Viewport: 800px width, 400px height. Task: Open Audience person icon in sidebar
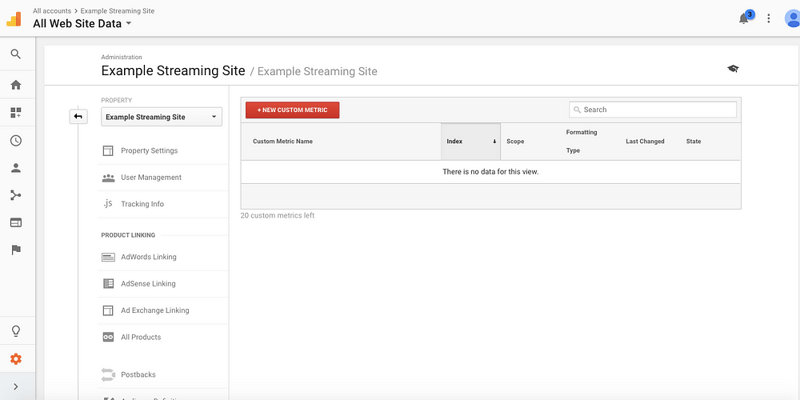pos(16,168)
